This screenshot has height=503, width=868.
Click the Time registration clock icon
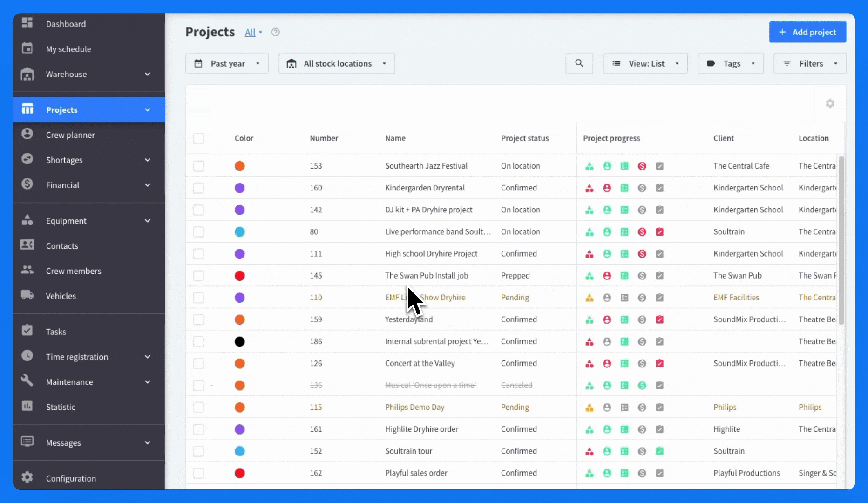(27, 356)
